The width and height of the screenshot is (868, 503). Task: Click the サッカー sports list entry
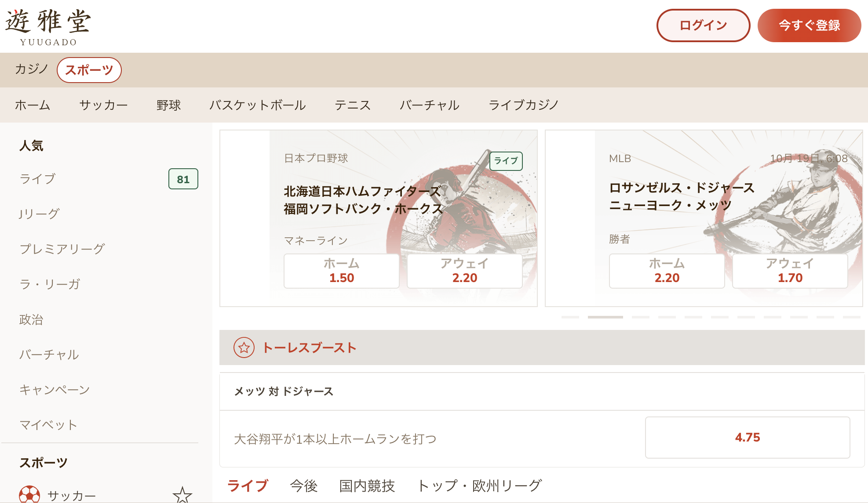point(72,496)
